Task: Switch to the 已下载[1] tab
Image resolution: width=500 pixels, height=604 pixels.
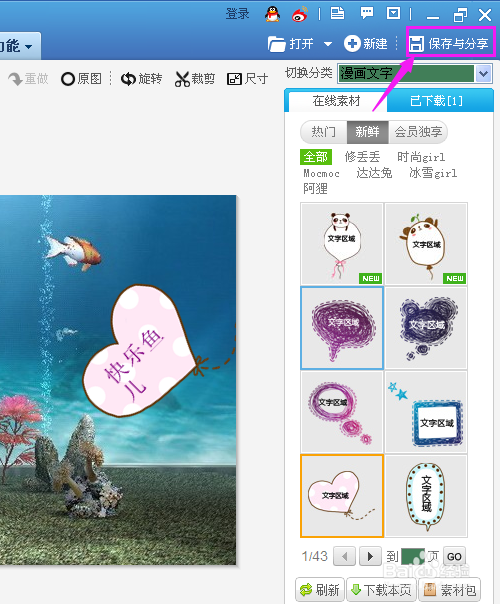Action: [x=436, y=101]
